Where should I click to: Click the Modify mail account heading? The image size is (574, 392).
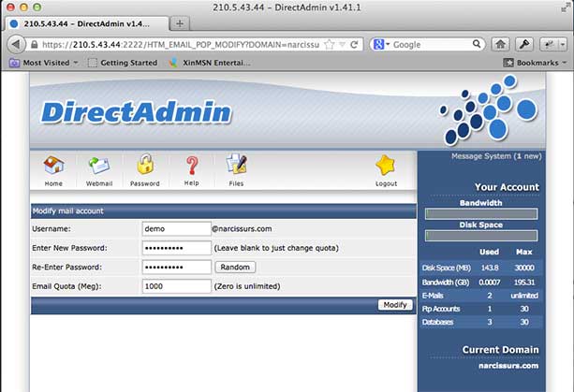point(67,211)
